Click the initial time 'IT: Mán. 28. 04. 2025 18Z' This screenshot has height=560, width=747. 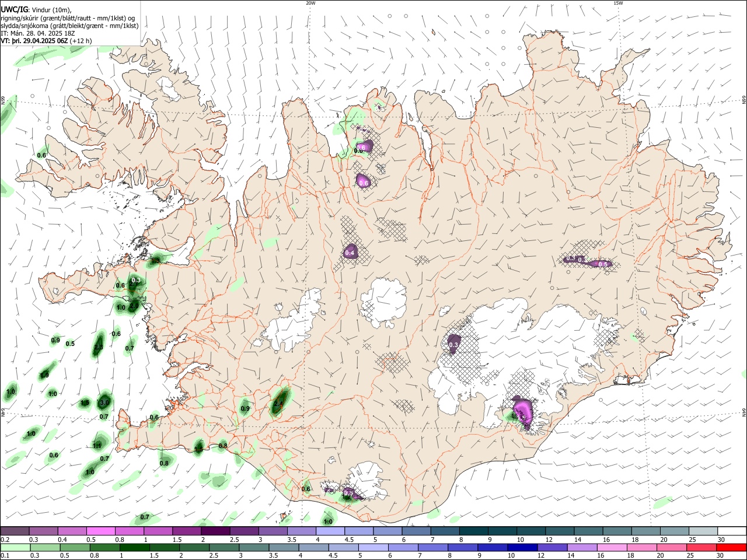(x=37, y=33)
